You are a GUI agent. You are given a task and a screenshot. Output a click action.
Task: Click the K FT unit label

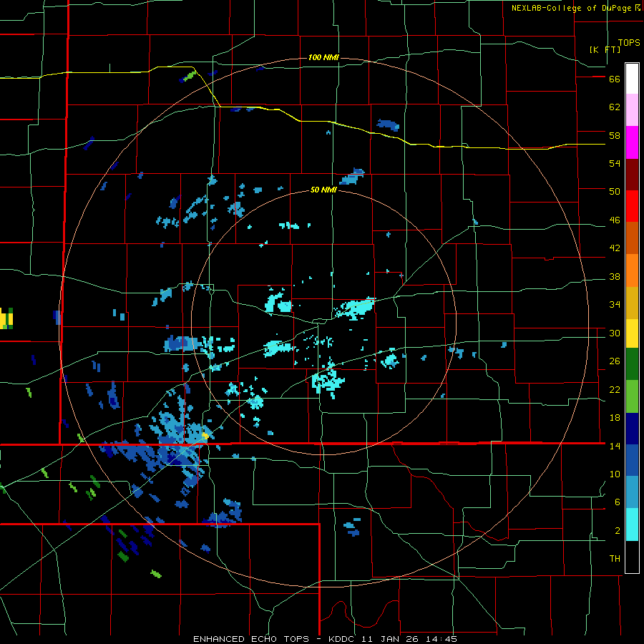[x=605, y=49]
